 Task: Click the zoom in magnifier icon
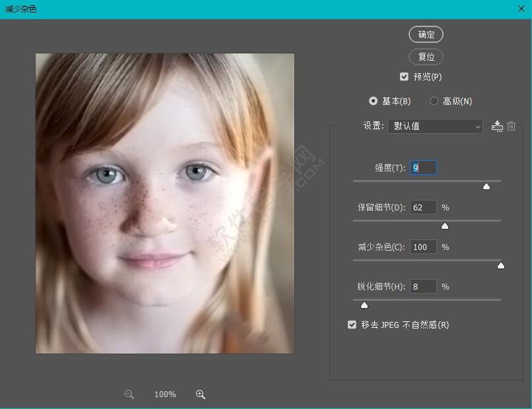[x=201, y=394]
